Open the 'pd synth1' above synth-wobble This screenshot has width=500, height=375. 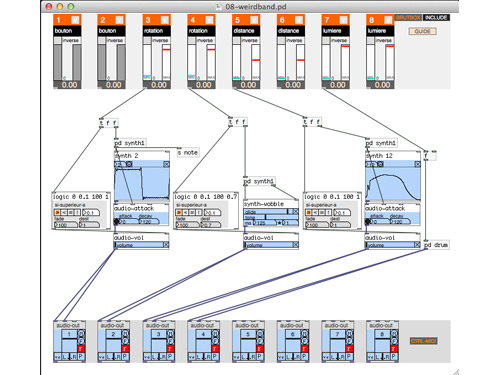pos(259,181)
